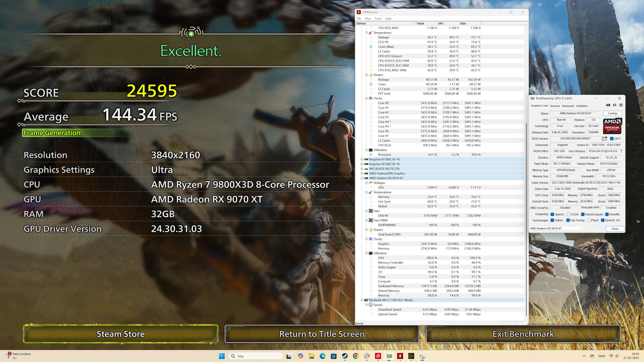Screen dimensions: 644x362
Task: Click Return to Title Screen button
Action: click(x=322, y=334)
